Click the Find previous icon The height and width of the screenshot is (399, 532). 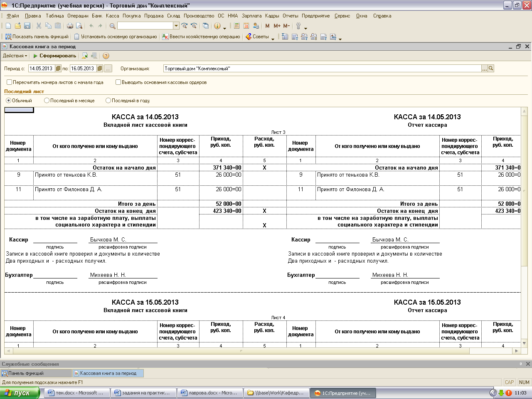pyautogui.click(x=194, y=26)
